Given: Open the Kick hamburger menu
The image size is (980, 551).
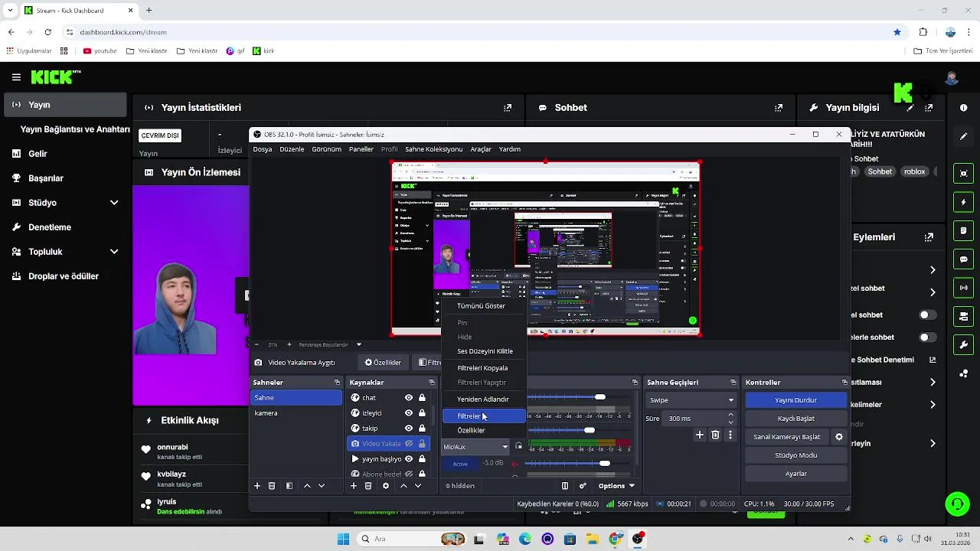Looking at the screenshot, I should pos(16,77).
